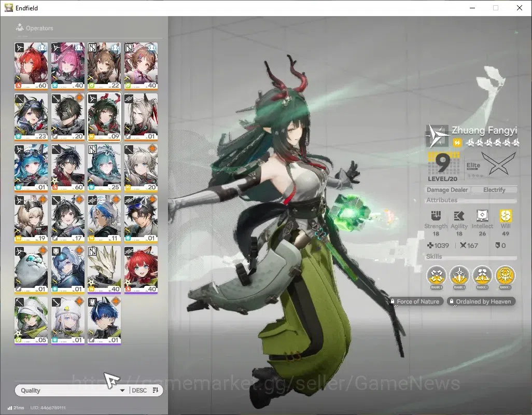The image size is (532, 415).
Task: Click the Operators header icon
Action: coord(19,27)
